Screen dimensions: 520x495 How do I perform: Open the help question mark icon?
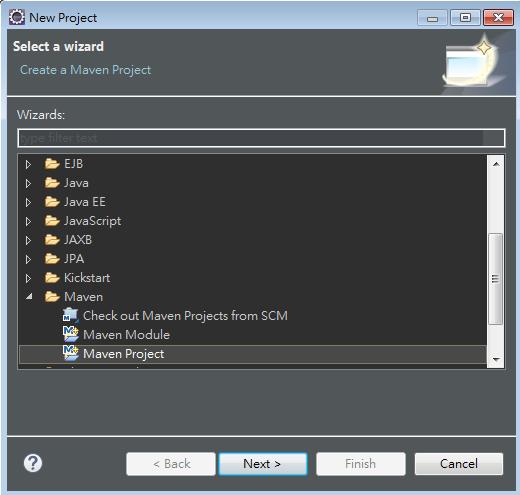point(33,463)
